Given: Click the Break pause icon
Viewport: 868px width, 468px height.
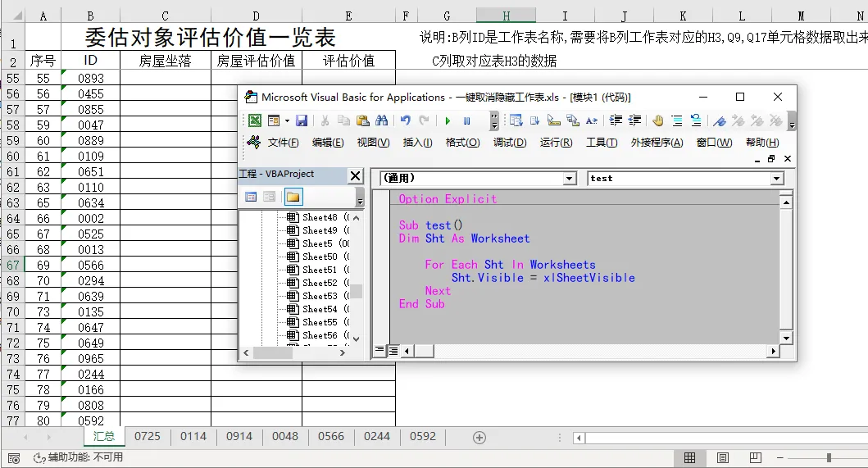Looking at the screenshot, I should pyautogui.click(x=466, y=120).
